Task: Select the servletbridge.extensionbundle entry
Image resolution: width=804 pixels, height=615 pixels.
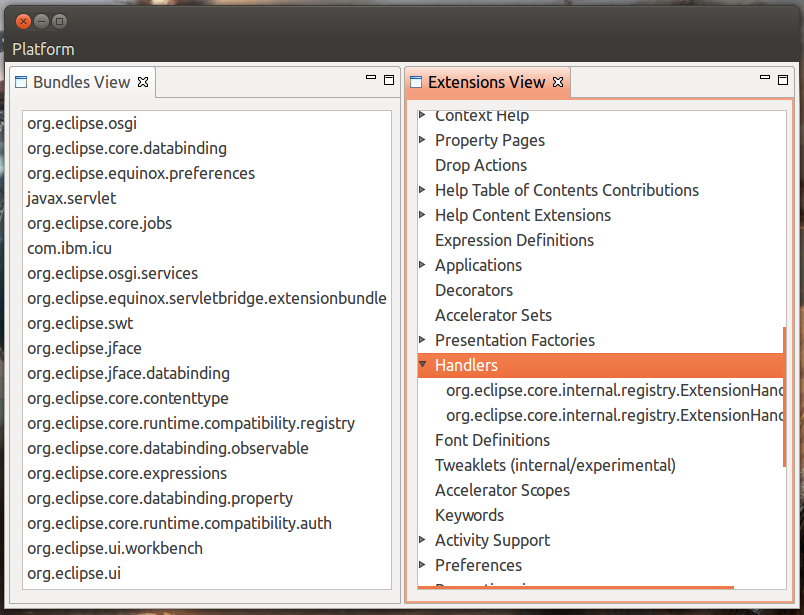Action: point(207,299)
